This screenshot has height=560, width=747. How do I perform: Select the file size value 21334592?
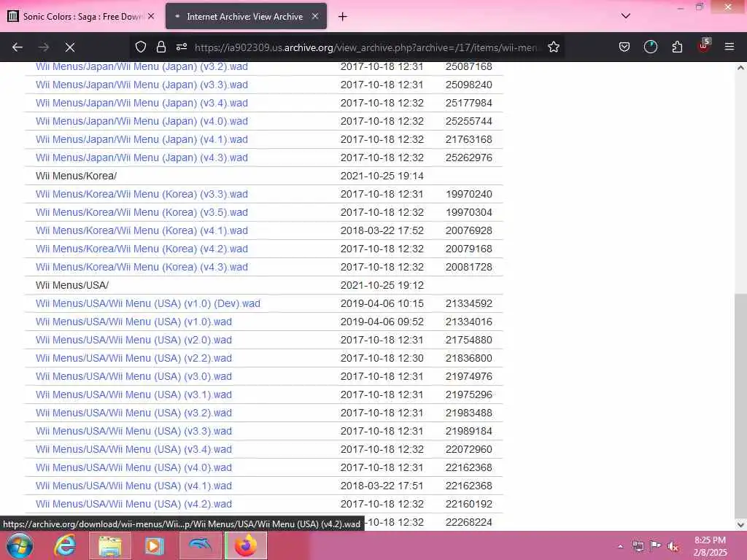pos(469,303)
